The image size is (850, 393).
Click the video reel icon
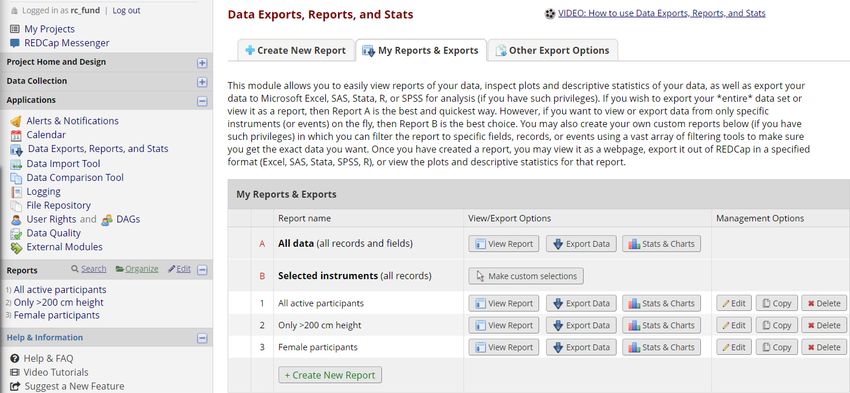pyautogui.click(x=550, y=14)
